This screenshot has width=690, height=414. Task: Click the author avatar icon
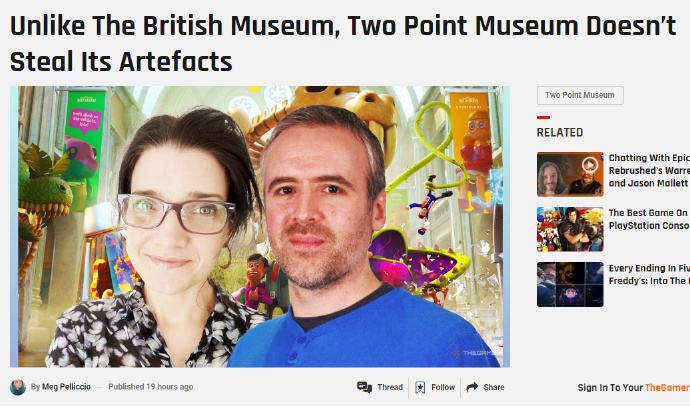[x=18, y=387]
